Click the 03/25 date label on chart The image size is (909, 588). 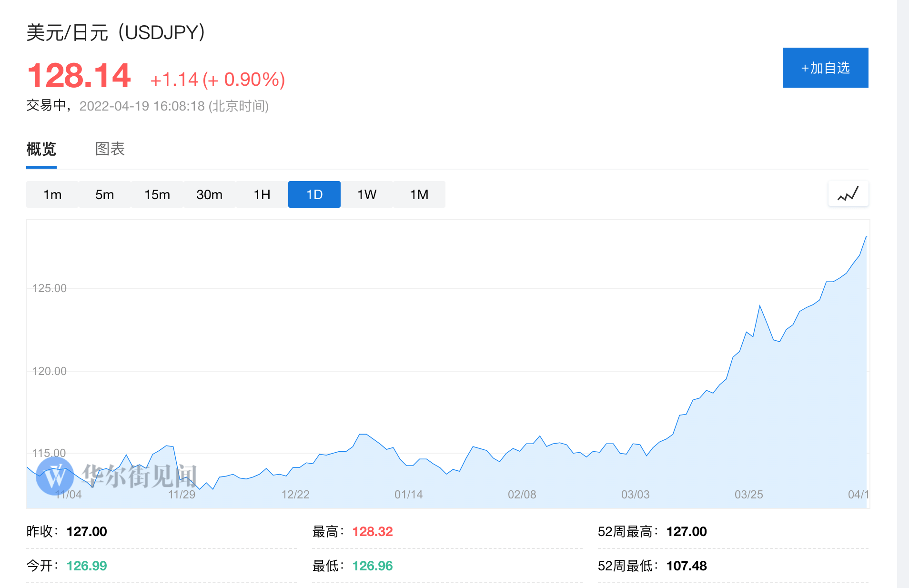click(x=748, y=495)
